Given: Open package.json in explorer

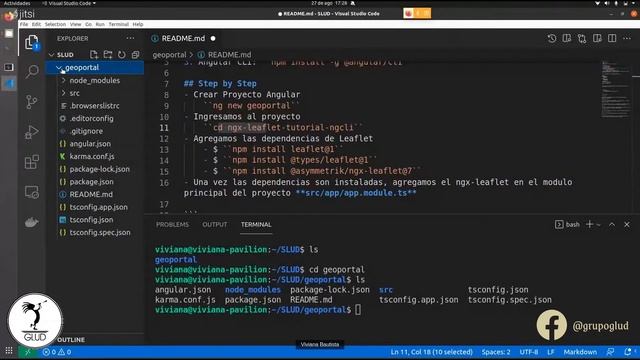Looking at the screenshot, I should (x=91, y=182).
